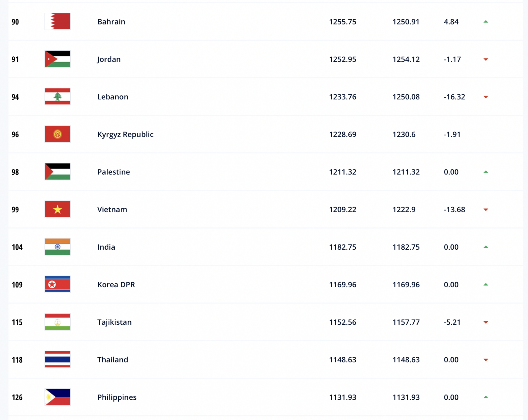Click Lebanon's points change -16.32

(454, 97)
